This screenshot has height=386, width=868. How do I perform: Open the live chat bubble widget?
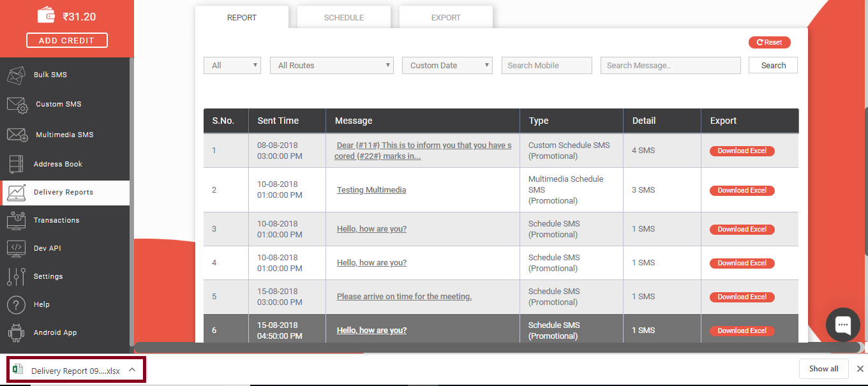(x=842, y=324)
